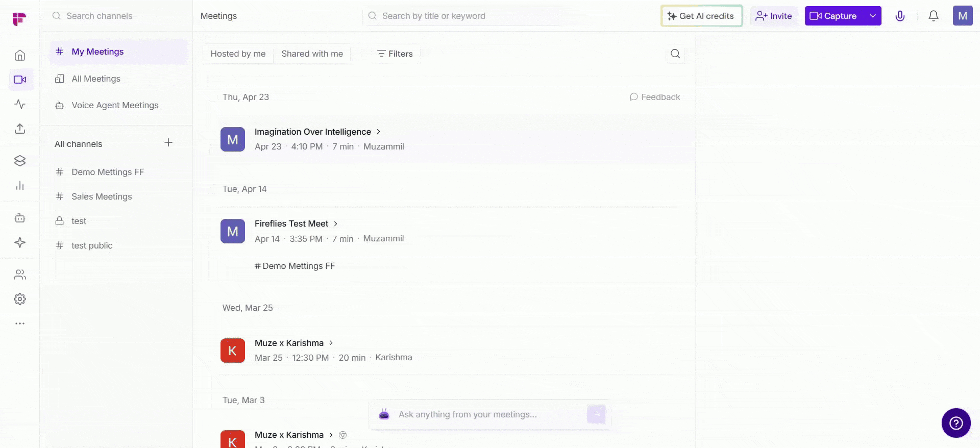
Task: Click the K avatar of Mar 25 meeting
Action: (x=233, y=351)
